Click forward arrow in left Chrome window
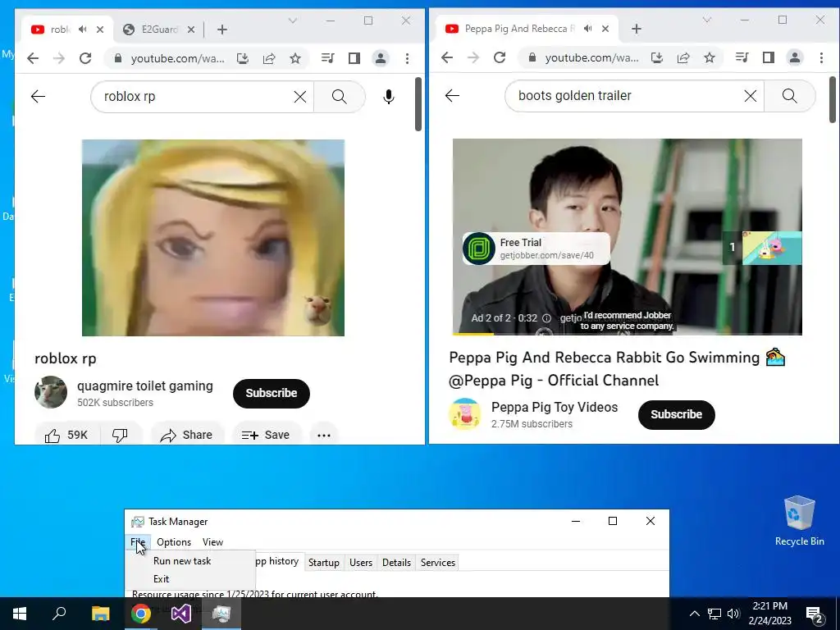 point(59,58)
